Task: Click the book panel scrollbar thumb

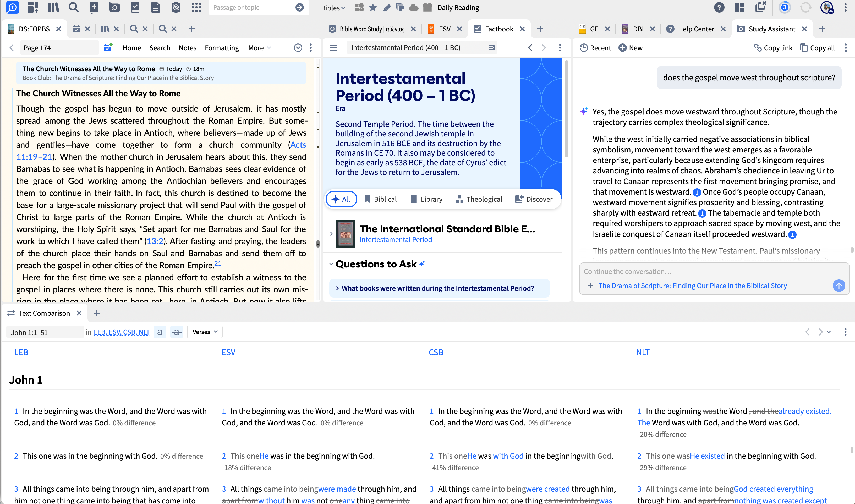Action: point(318,244)
